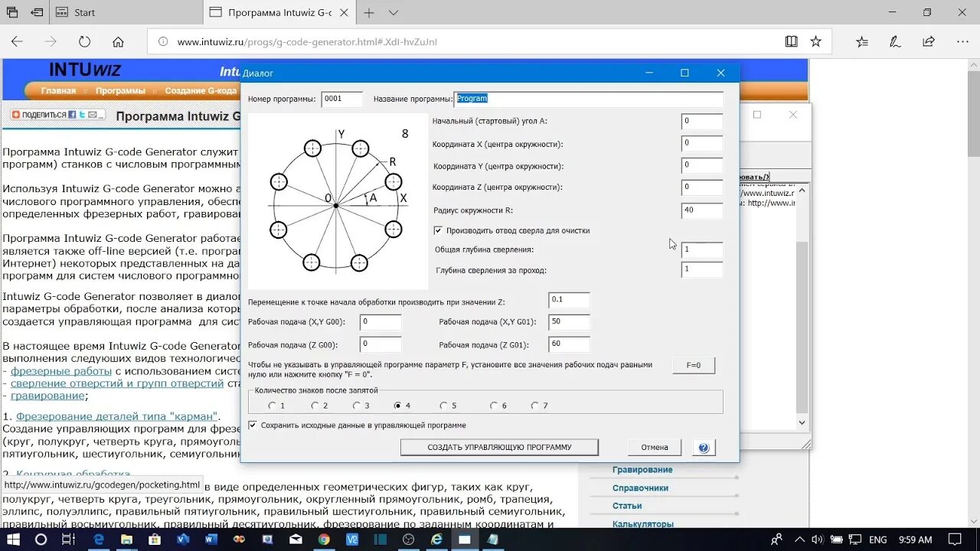Viewport: 980px width, 551px height.
Task: Click the F=0 button
Action: (694, 365)
